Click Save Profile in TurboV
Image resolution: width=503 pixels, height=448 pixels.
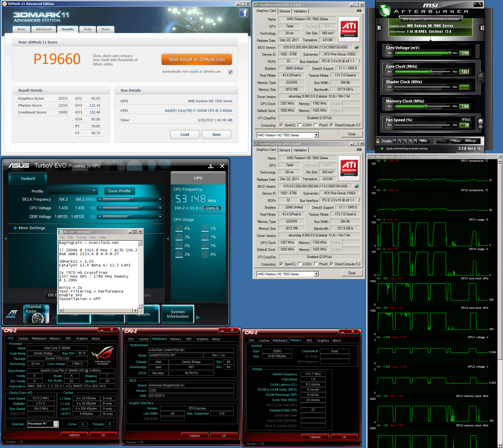click(x=119, y=191)
